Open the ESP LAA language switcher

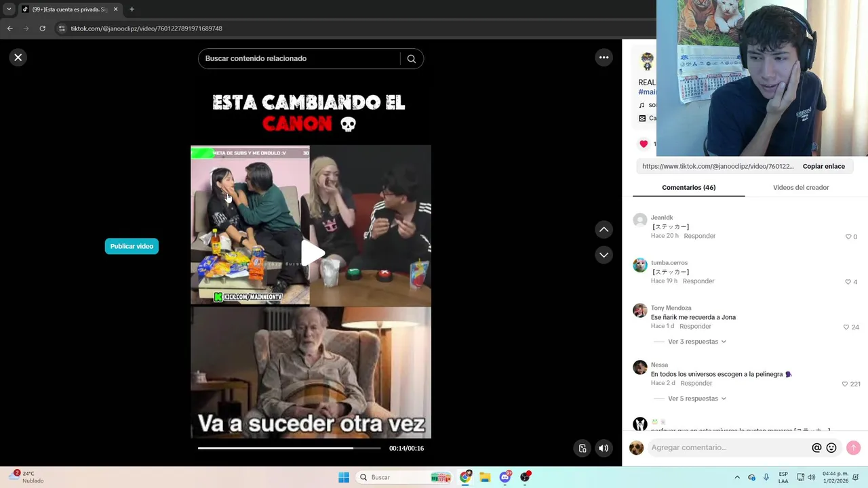[x=783, y=477]
